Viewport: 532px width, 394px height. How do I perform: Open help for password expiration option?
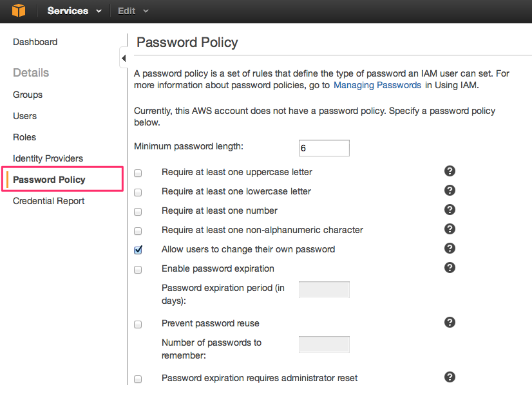click(450, 267)
